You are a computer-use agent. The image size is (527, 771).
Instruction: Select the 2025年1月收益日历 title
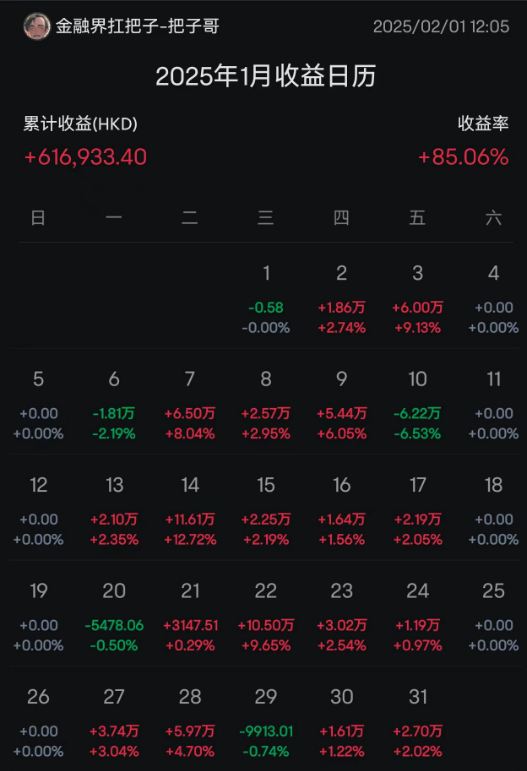265,76
